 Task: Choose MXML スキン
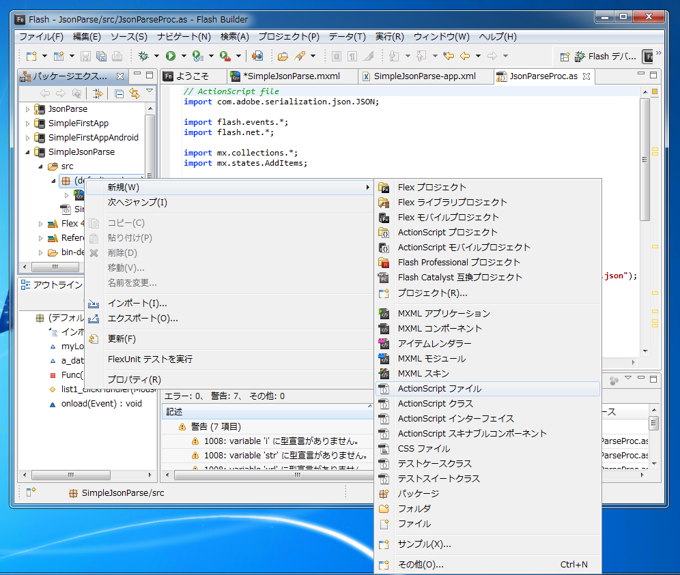tap(487, 373)
